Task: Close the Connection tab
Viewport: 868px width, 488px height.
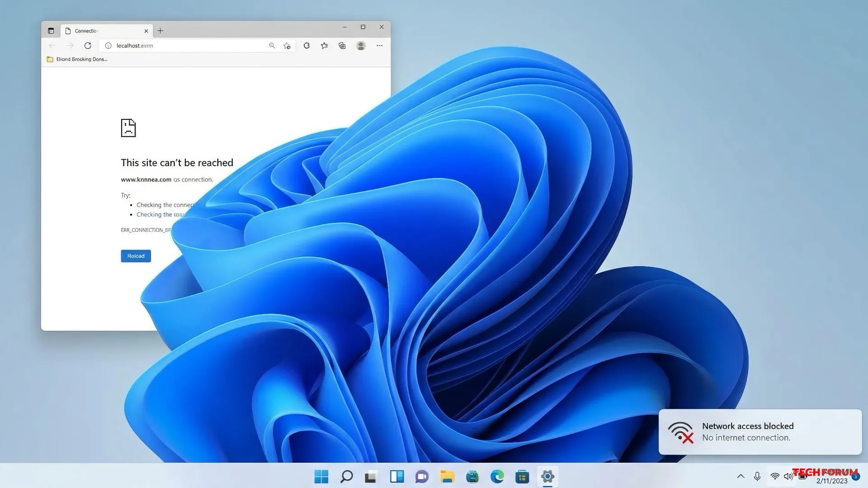Action: point(146,31)
